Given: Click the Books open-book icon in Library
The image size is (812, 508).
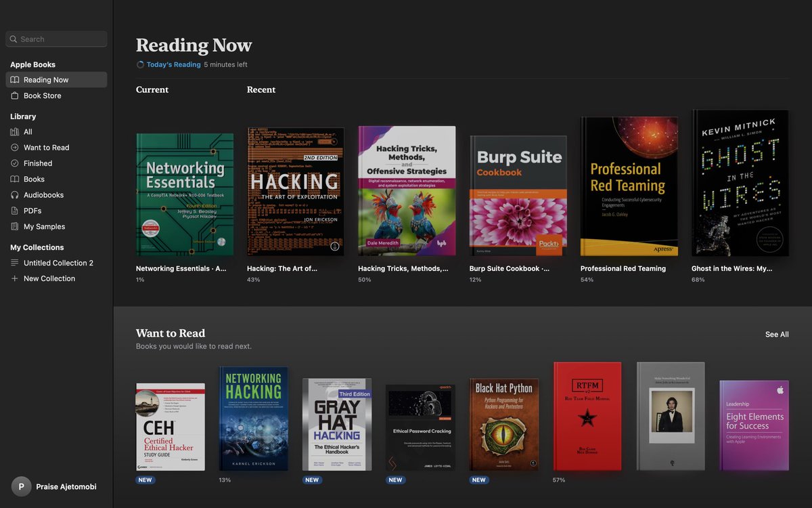Looking at the screenshot, I should click(x=15, y=179).
